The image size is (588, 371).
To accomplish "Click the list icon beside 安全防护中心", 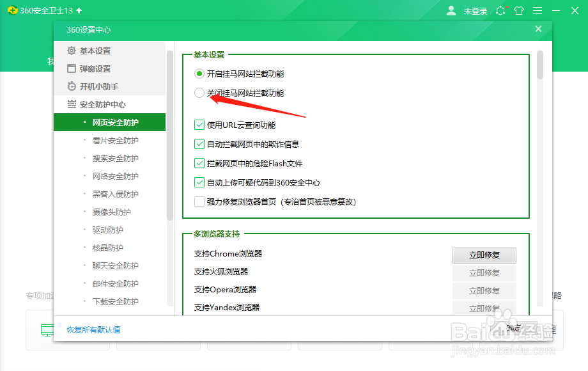I will click(71, 104).
